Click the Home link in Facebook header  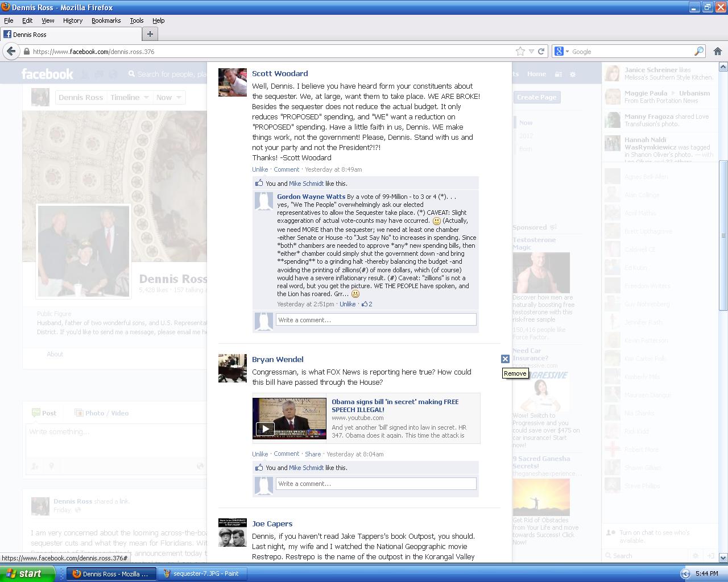click(x=536, y=74)
